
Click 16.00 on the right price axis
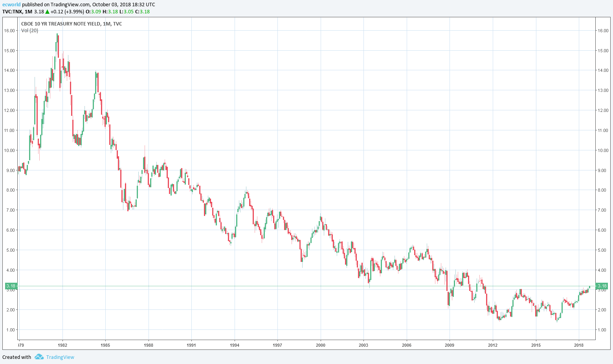click(x=603, y=31)
